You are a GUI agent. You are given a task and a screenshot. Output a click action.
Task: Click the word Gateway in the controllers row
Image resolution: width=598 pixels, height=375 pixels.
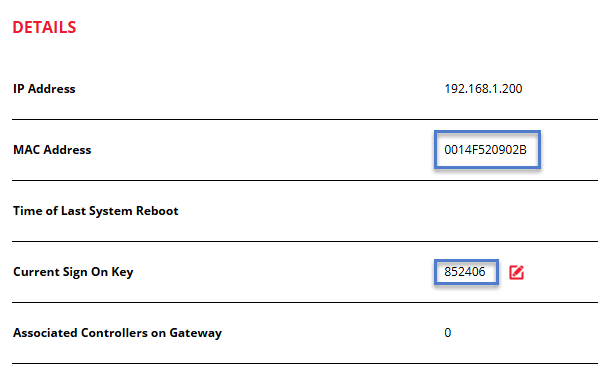(x=195, y=333)
